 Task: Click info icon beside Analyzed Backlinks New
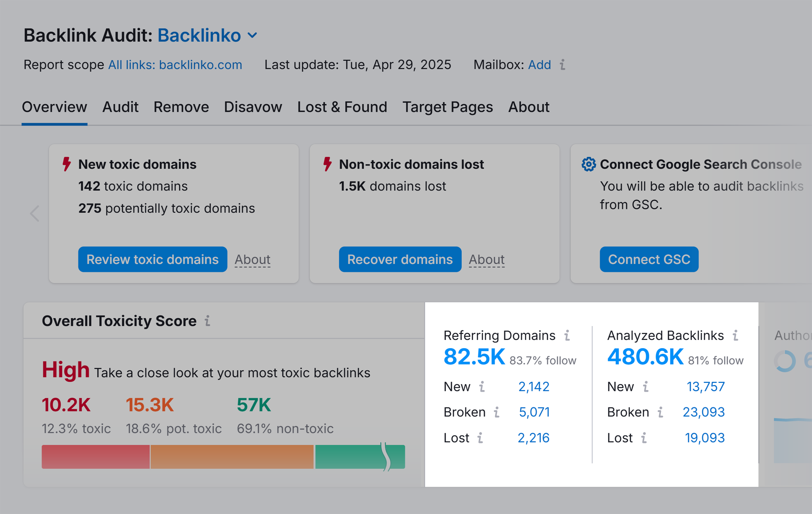(x=645, y=387)
